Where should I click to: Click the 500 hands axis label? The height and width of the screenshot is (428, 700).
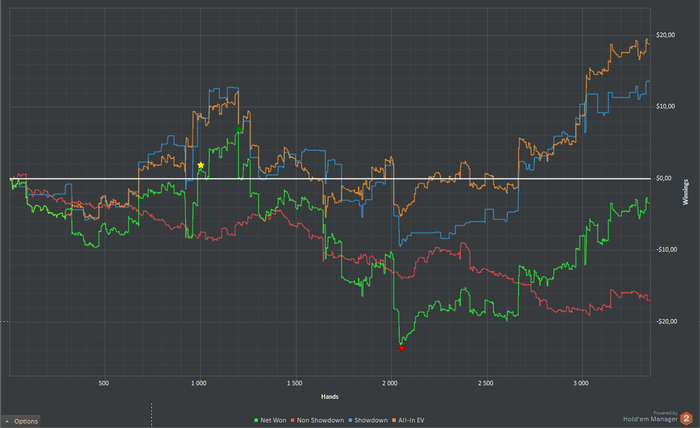pyautogui.click(x=103, y=383)
